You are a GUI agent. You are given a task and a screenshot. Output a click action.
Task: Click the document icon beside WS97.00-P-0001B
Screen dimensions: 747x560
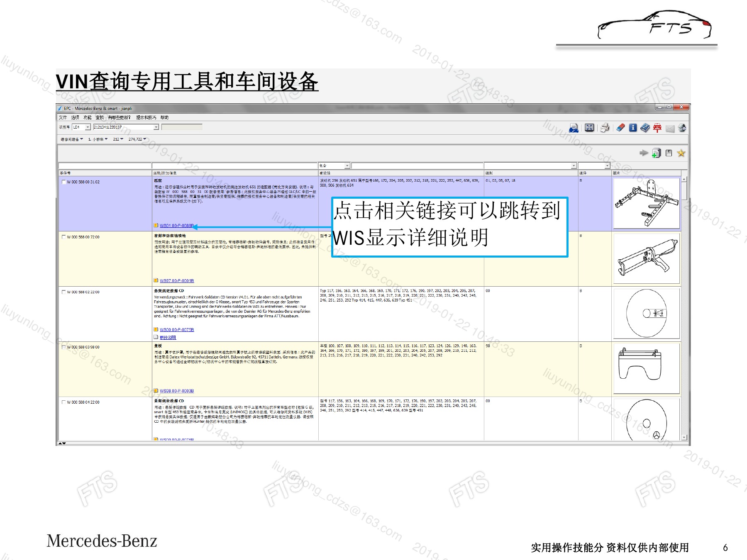(x=156, y=280)
